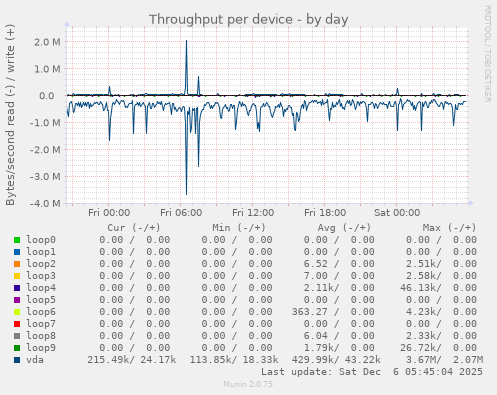Click the Last update timestamp text

(372, 372)
